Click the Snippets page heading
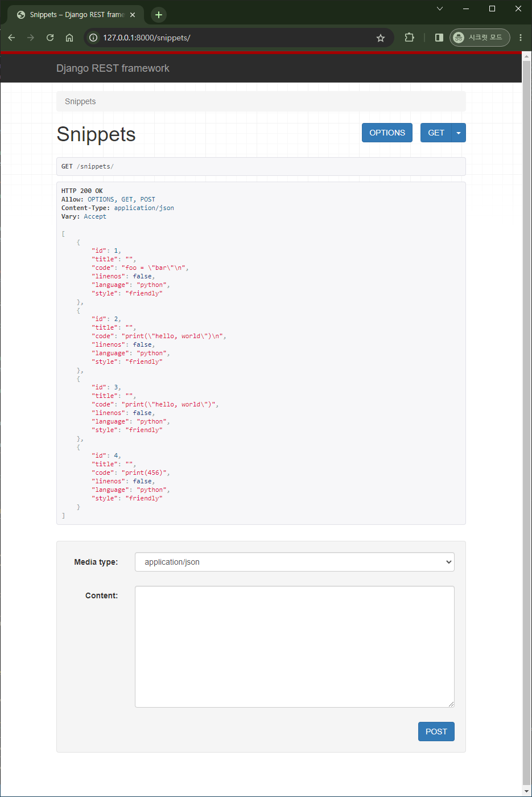The height and width of the screenshot is (797, 532). [x=96, y=134]
